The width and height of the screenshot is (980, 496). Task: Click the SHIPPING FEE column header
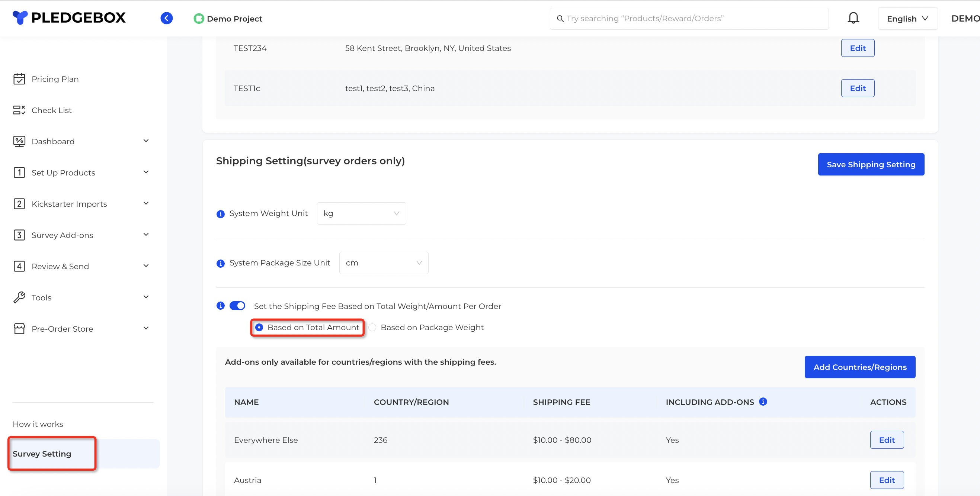pos(561,402)
